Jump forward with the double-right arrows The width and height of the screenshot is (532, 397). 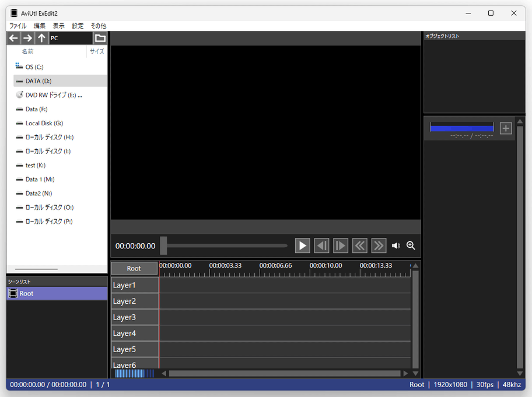pyautogui.click(x=379, y=245)
